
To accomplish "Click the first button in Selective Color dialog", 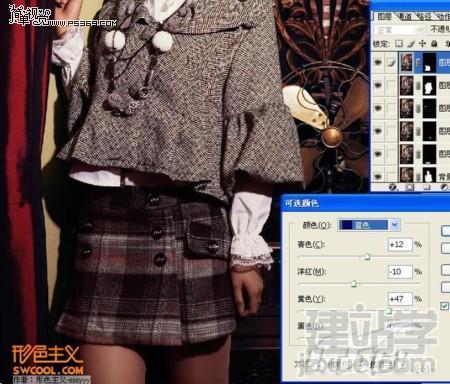I will 445,231.
